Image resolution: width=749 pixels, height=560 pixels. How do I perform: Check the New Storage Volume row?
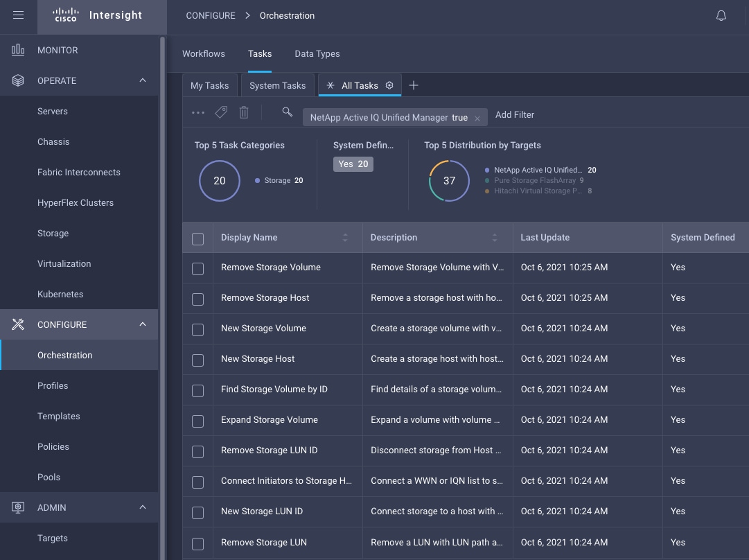(x=197, y=330)
